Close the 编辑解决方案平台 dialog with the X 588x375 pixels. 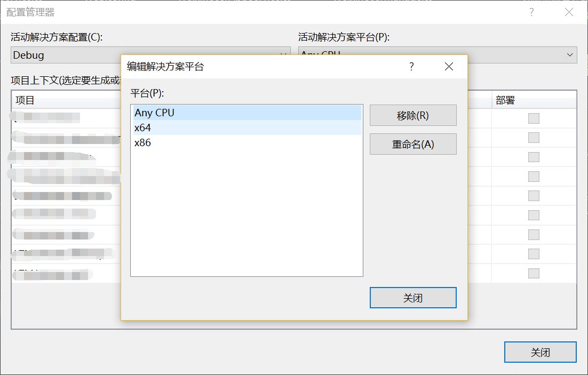pyautogui.click(x=449, y=67)
